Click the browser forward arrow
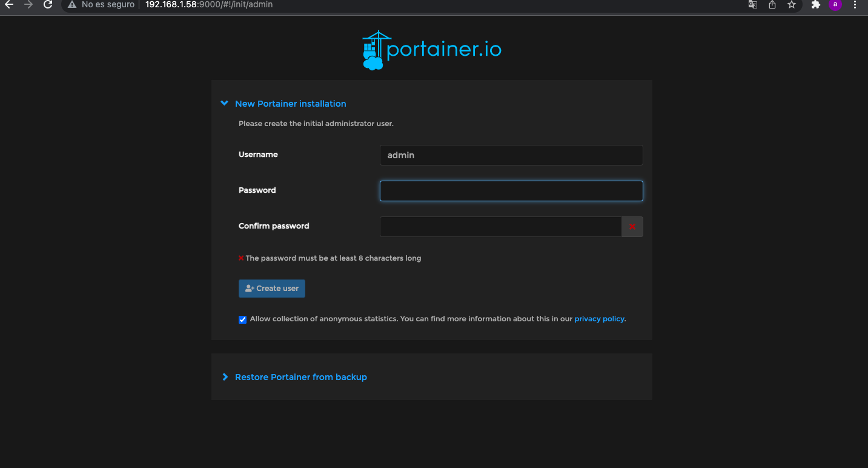The width and height of the screenshot is (868, 468). 28,5
